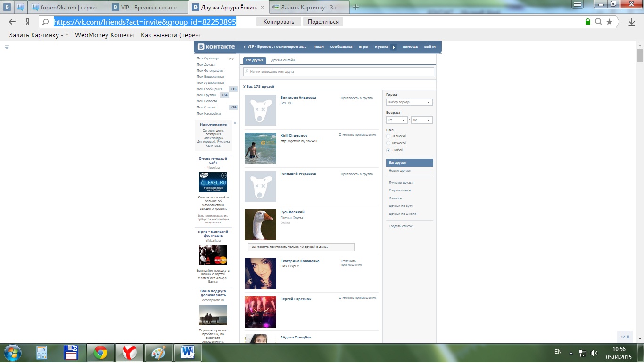This screenshot has height=363, width=644.
Task: Open Google Chrome from the taskbar
Action: 100,353
